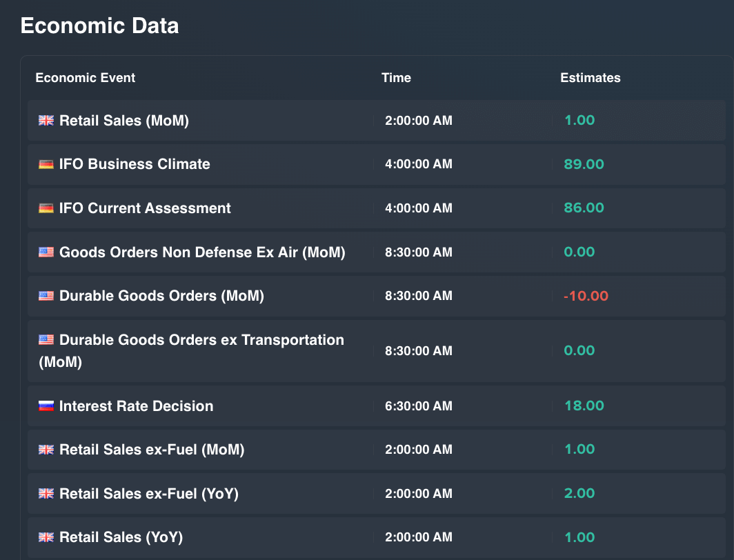Click the Time column header
734x560 pixels.
pyautogui.click(x=396, y=78)
